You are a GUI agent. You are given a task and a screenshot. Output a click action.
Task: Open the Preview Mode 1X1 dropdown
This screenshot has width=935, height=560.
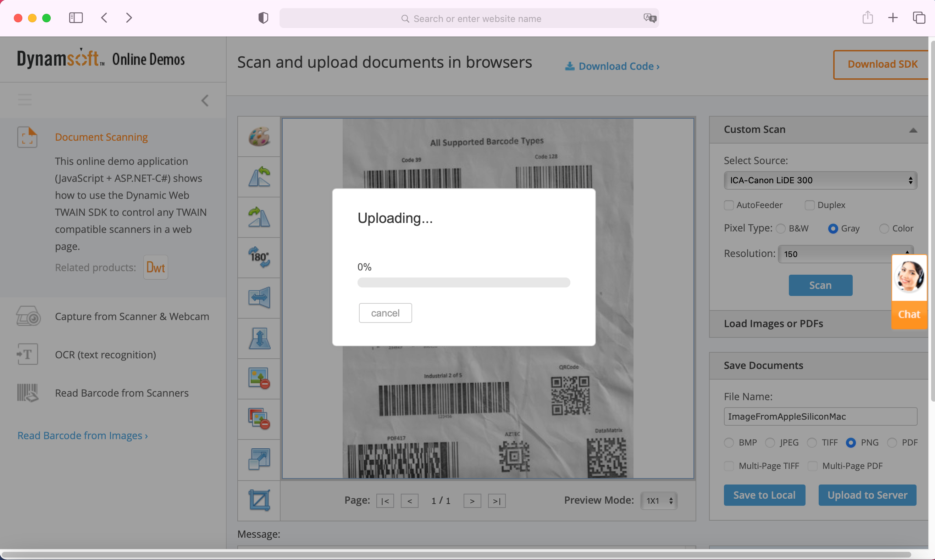coord(659,501)
